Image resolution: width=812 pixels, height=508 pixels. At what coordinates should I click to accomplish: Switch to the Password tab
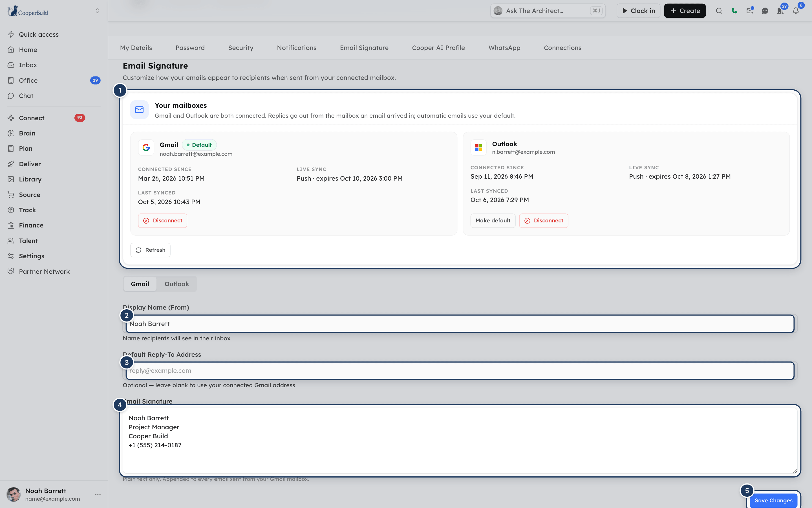[x=190, y=48]
